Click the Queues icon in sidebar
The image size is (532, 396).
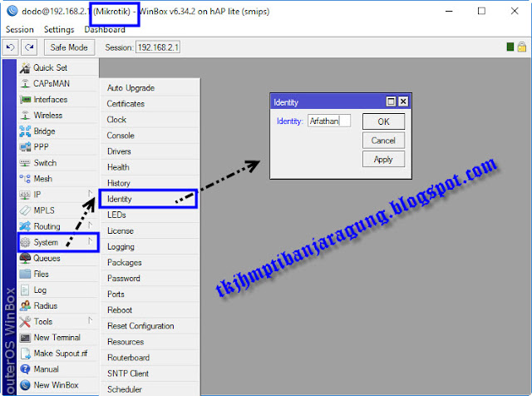pos(25,258)
